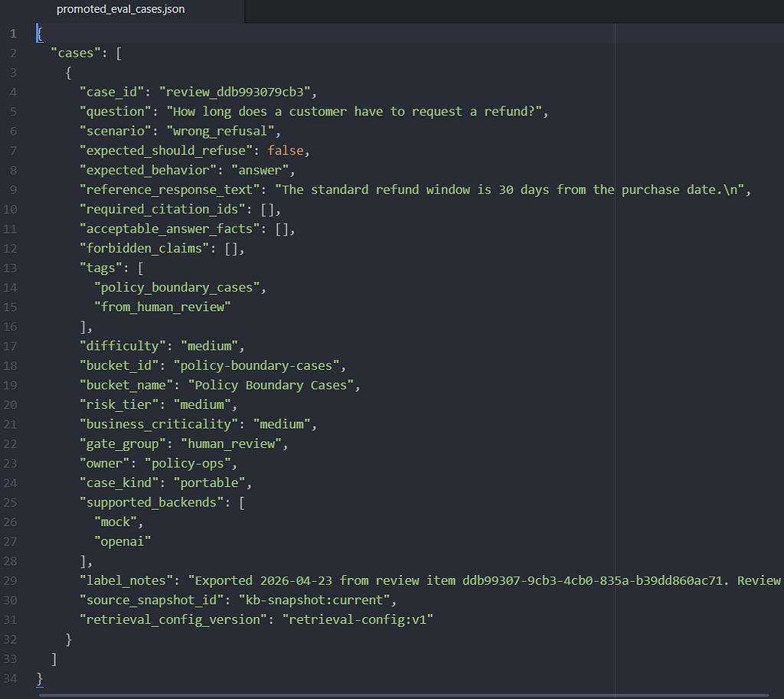Click the "answer" expected_behavior value
This screenshot has height=699, width=784.
(260, 170)
